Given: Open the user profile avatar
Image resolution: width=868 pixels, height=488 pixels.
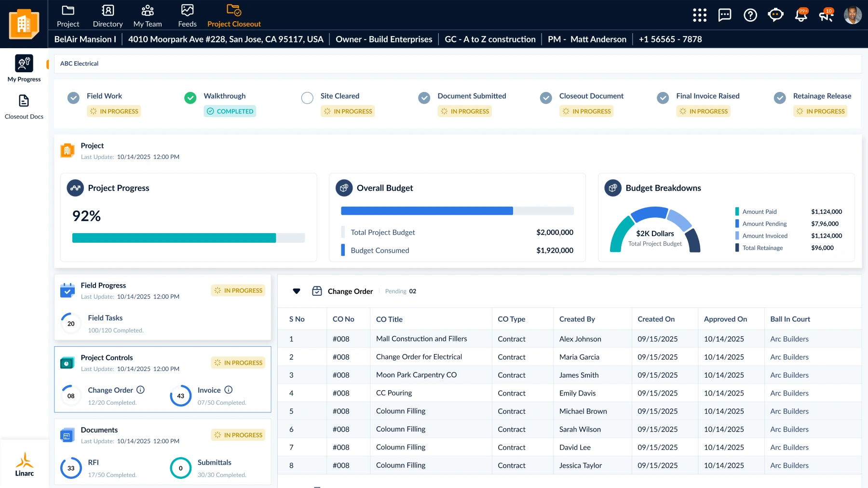Looking at the screenshot, I should tap(853, 15).
